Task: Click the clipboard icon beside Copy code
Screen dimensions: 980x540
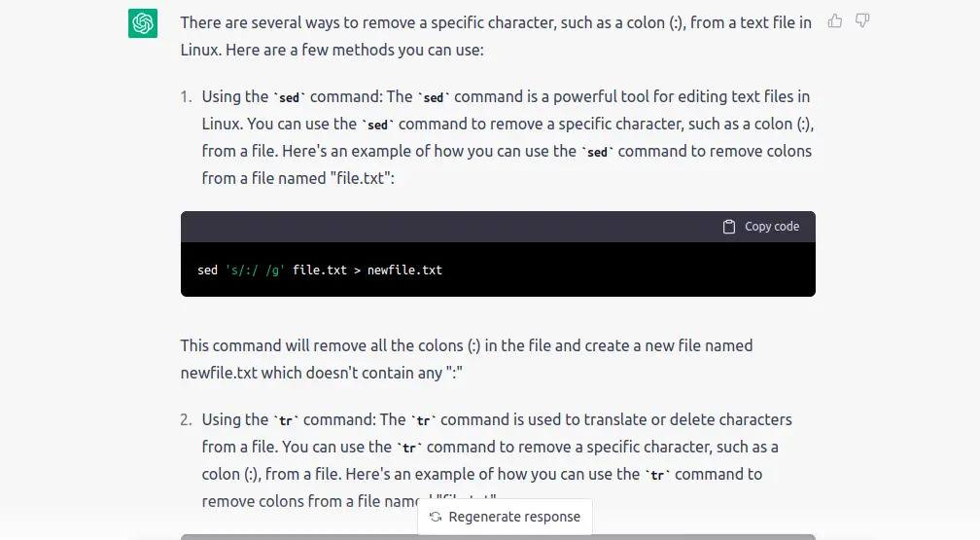Action: [729, 227]
